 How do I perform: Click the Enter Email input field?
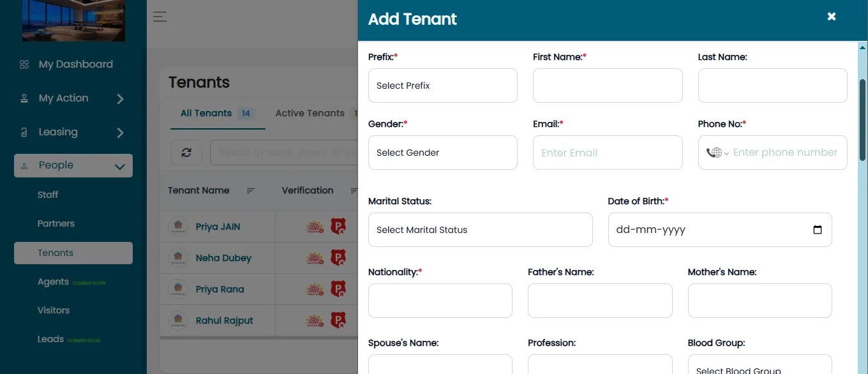pyautogui.click(x=608, y=153)
